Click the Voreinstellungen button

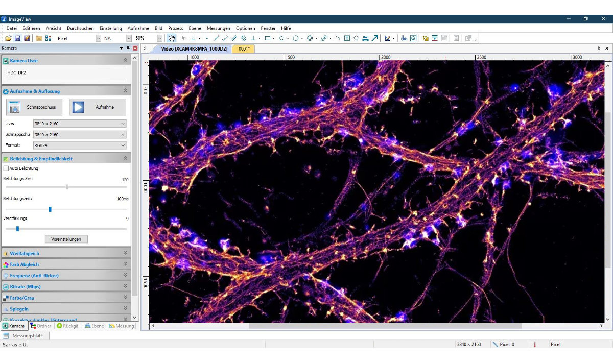(66, 239)
